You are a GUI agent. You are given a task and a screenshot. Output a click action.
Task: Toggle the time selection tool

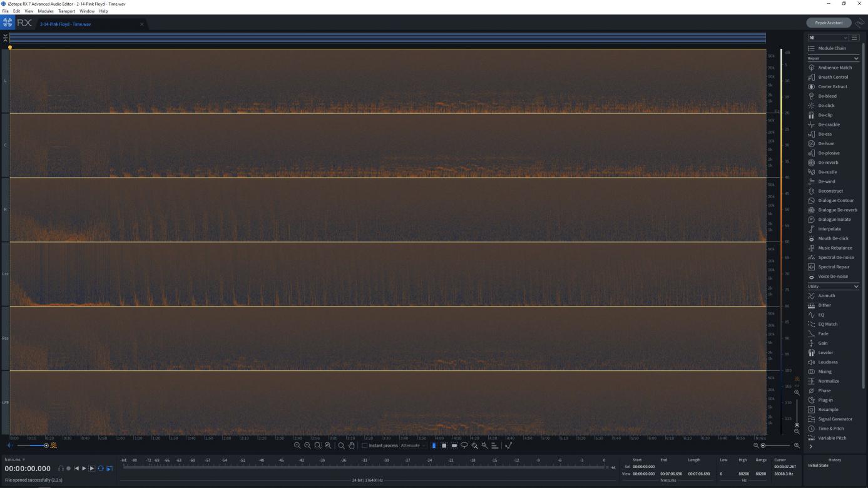coord(434,445)
